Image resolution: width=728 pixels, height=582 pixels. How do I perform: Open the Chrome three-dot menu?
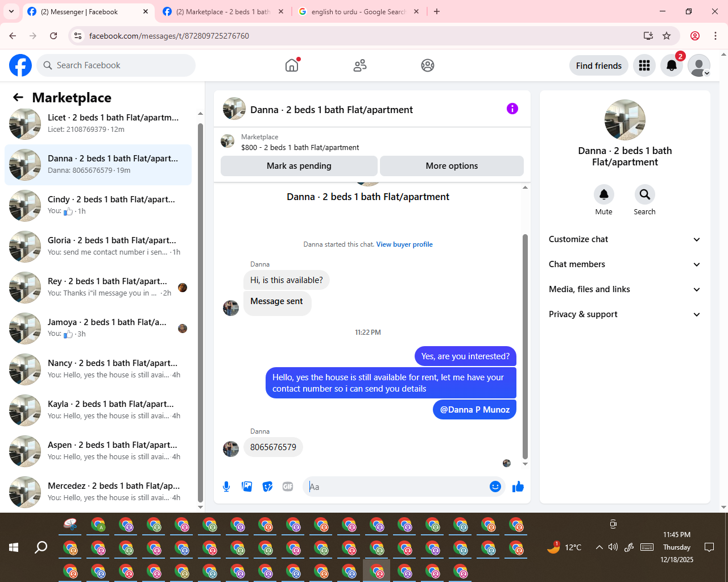pyautogui.click(x=715, y=36)
